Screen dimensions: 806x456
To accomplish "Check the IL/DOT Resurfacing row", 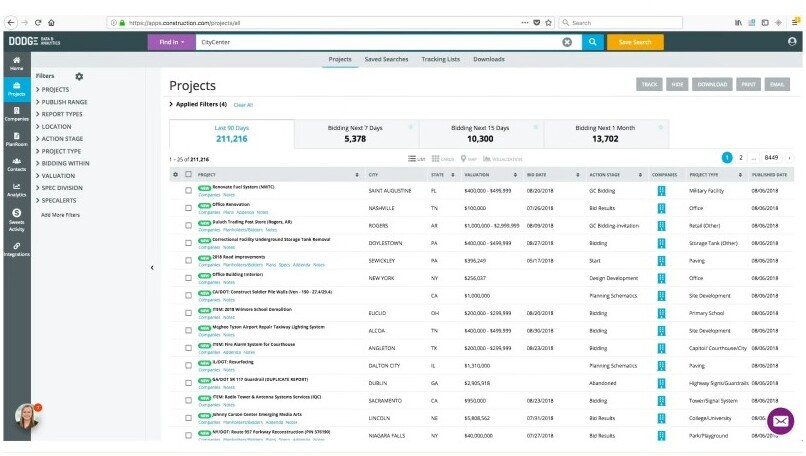I will 188,365.
